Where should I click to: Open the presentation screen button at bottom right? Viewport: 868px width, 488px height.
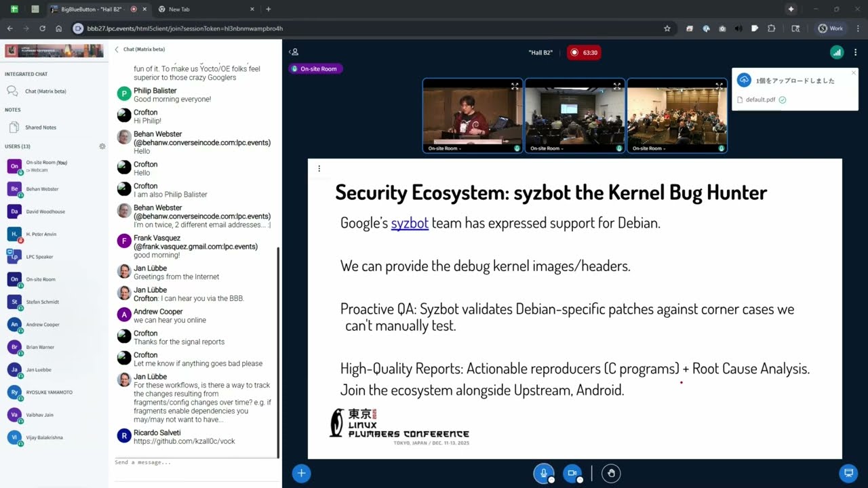(x=848, y=473)
